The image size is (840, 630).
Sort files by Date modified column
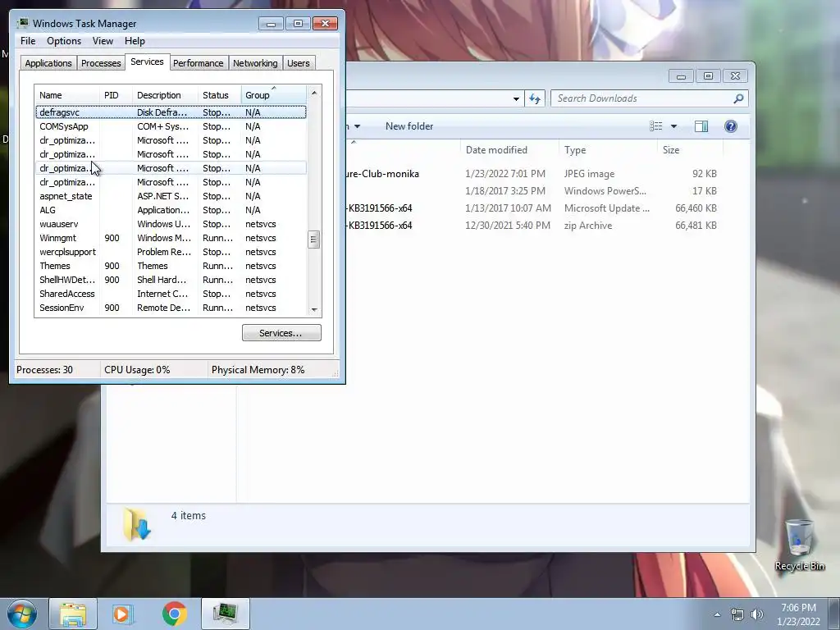point(509,150)
